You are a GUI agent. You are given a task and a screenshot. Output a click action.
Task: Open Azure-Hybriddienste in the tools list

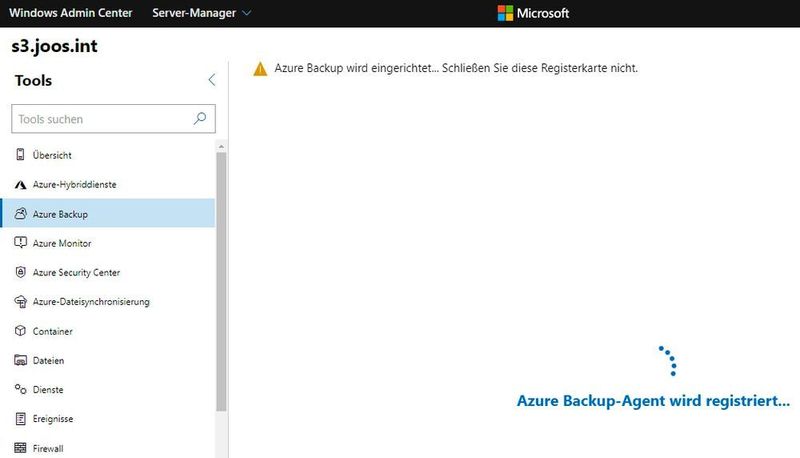coord(108,184)
